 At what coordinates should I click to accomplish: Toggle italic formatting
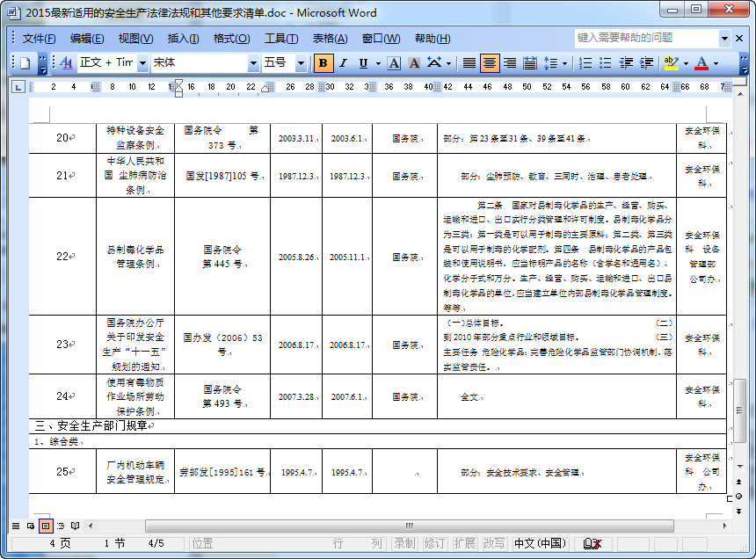tap(344, 63)
